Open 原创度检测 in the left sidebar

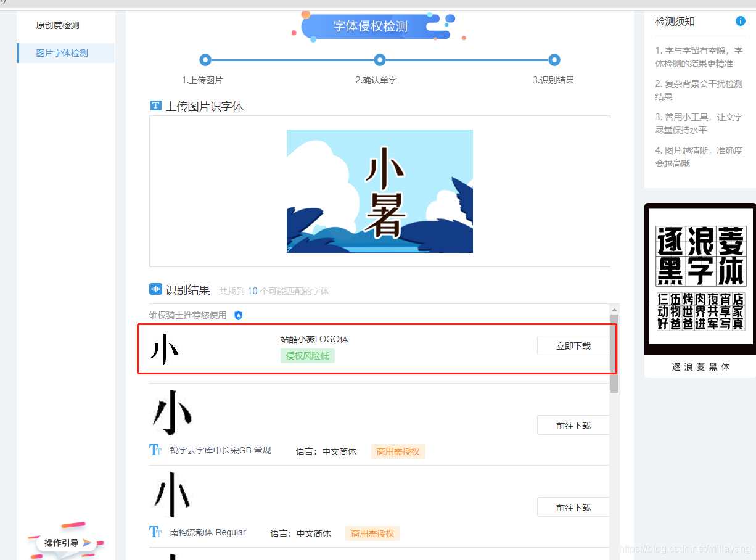[58, 25]
